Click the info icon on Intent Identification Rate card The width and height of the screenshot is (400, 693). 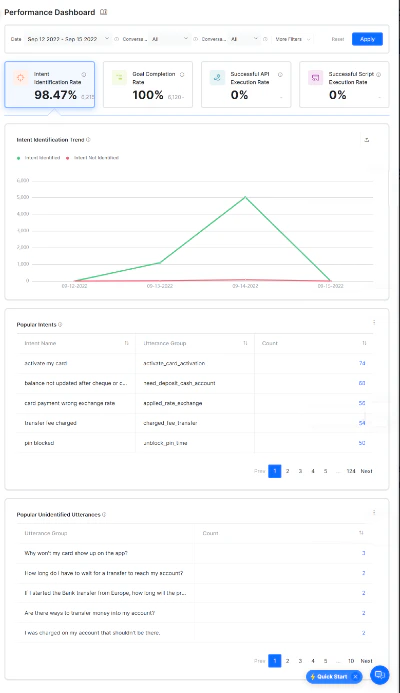point(84,74)
